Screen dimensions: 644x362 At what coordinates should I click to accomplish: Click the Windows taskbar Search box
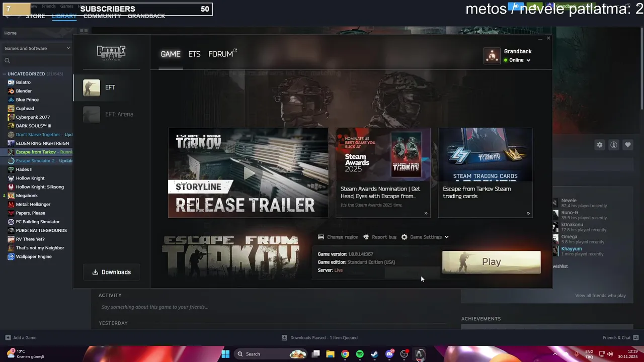tap(271, 354)
